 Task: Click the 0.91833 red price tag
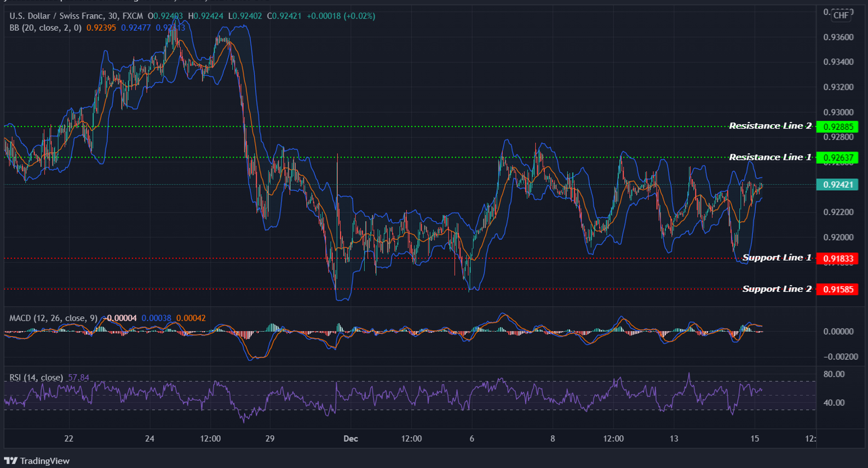point(837,259)
